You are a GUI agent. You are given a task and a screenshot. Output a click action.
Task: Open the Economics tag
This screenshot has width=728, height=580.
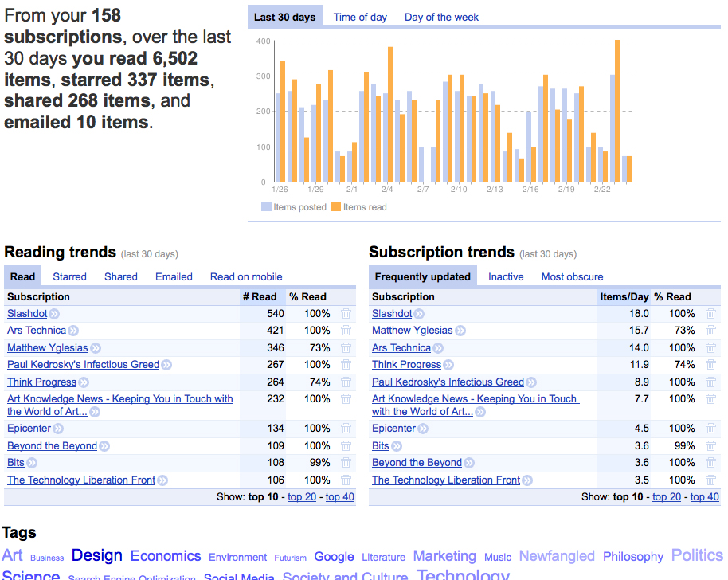(166, 556)
